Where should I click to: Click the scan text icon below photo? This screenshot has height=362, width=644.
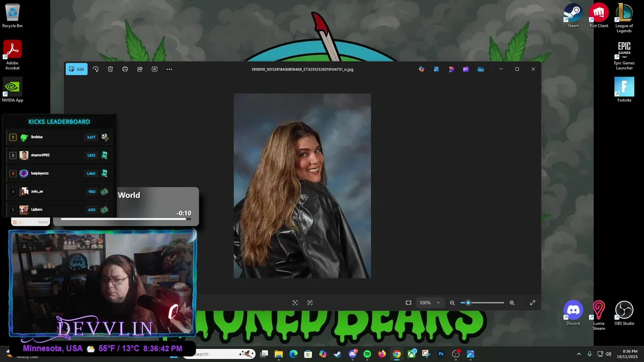(310, 303)
